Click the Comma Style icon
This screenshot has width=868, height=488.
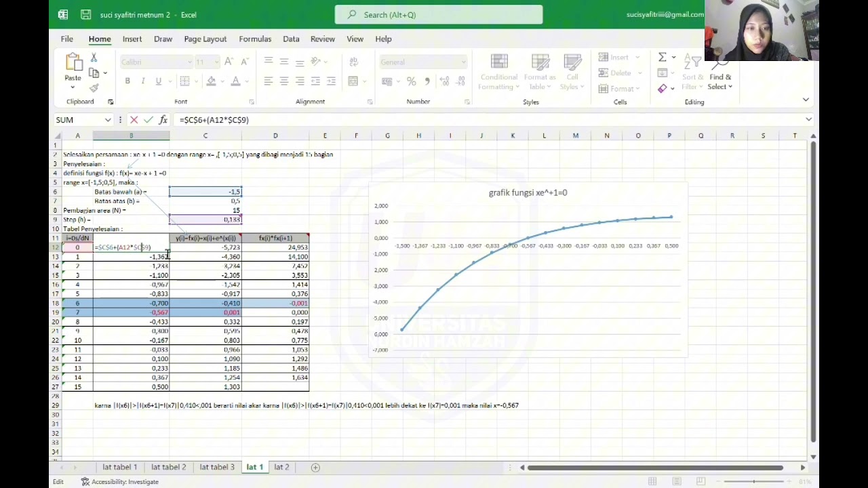(x=427, y=81)
